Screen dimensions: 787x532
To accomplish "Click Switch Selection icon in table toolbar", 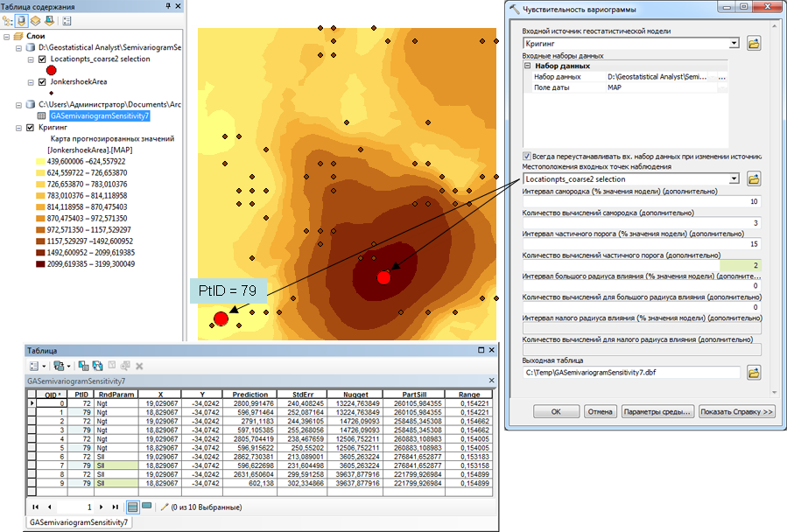I will pyautogui.click(x=97, y=367).
